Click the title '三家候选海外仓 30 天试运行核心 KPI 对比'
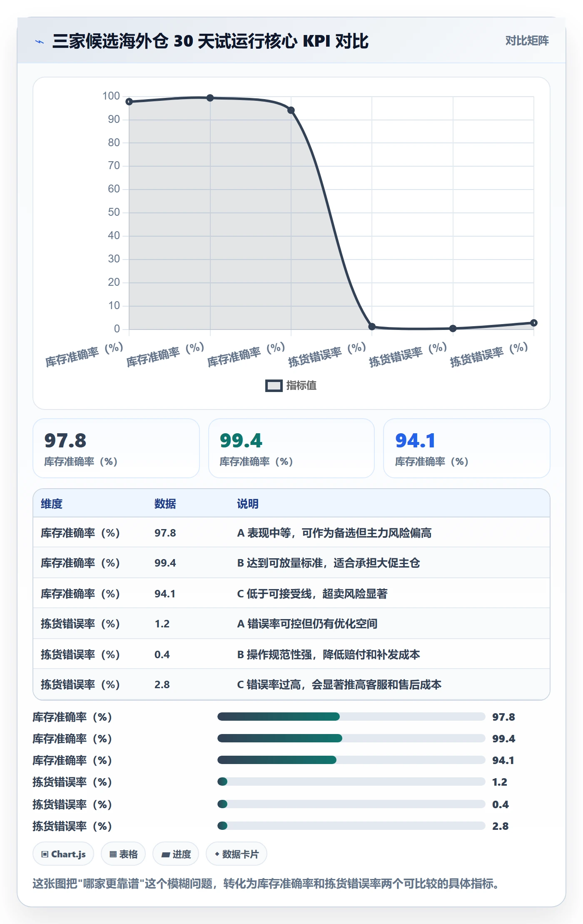This screenshot has height=924, width=583. pos(210,41)
